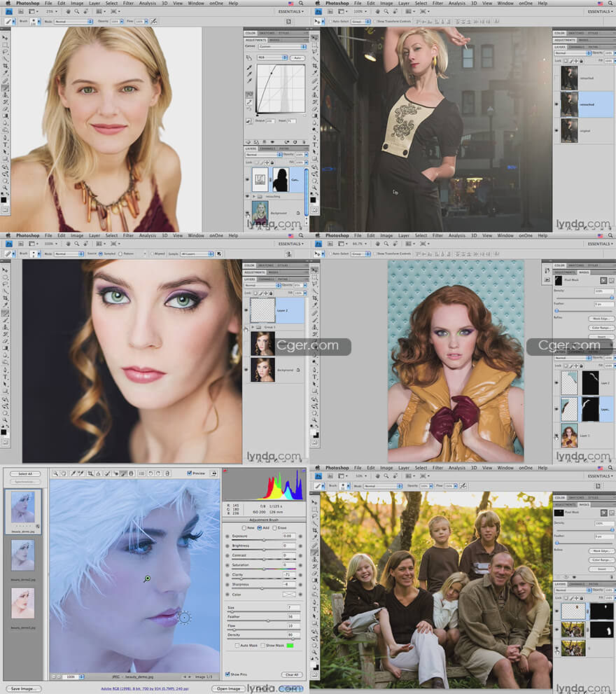Image resolution: width=616 pixels, height=694 pixels.
Task: Select the Crop tool in the blonde portrait window
Action: pyautogui.click(x=6, y=66)
